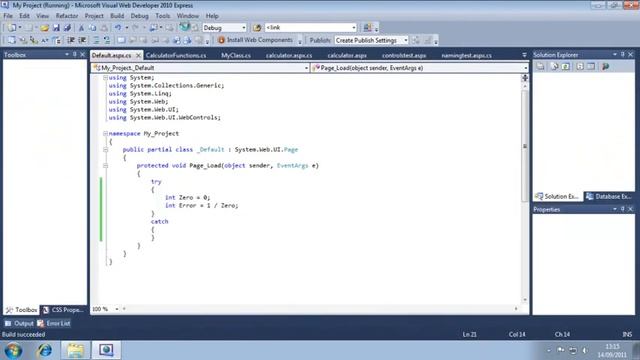This screenshot has height=360, width=640.
Task: Switch to the CSS Properties tab
Action: tap(63, 310)
